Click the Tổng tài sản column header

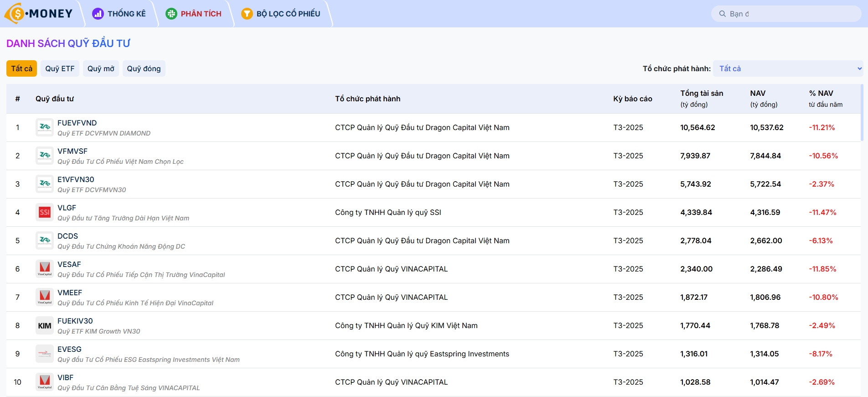(x=702, y=99)
